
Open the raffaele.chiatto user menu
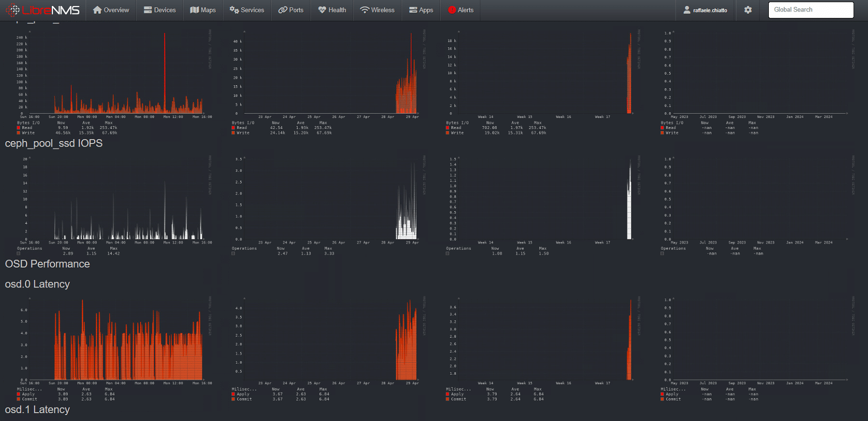(x=705, y=10)
